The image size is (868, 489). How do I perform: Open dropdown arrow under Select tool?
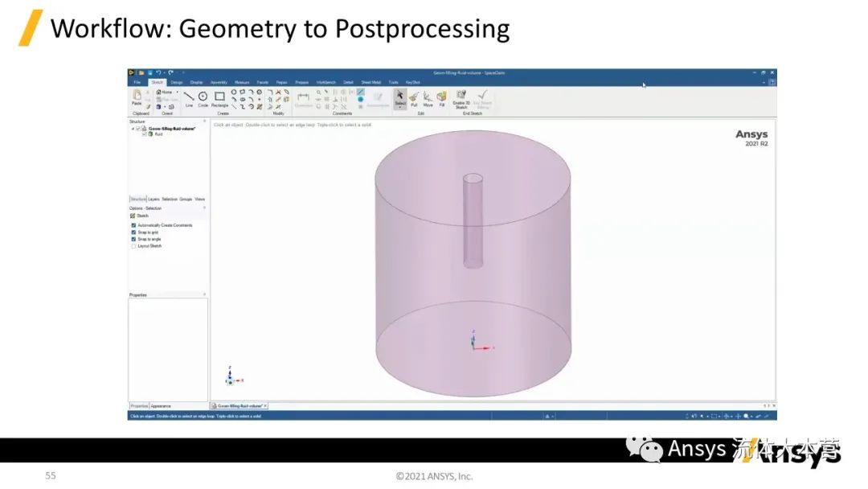[x=399, y=107]
